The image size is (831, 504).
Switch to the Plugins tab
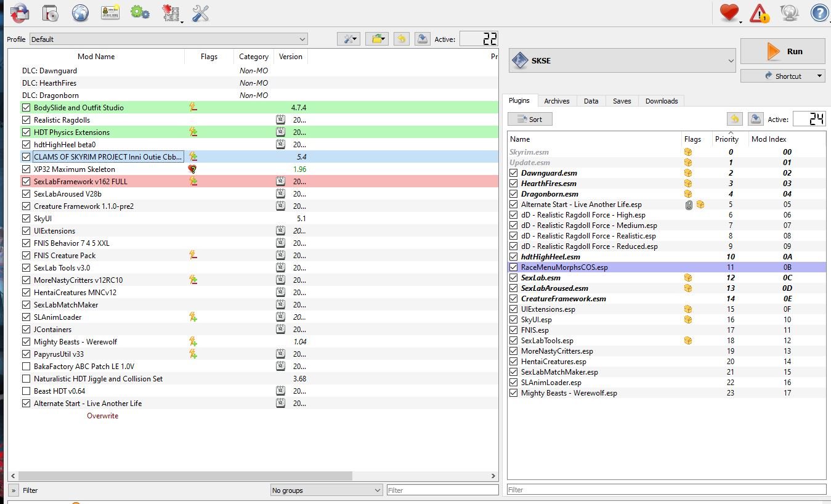[x=519, y=100]
